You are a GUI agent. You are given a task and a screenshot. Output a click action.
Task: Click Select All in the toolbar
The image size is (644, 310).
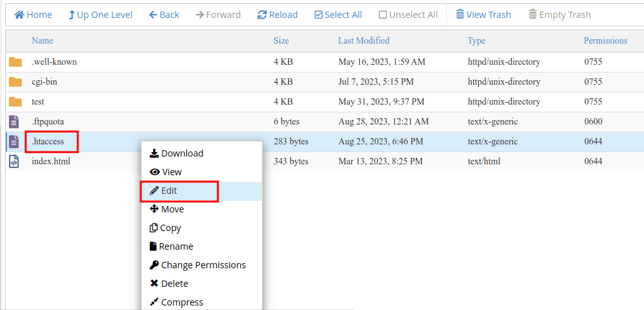tap(338, 15)
